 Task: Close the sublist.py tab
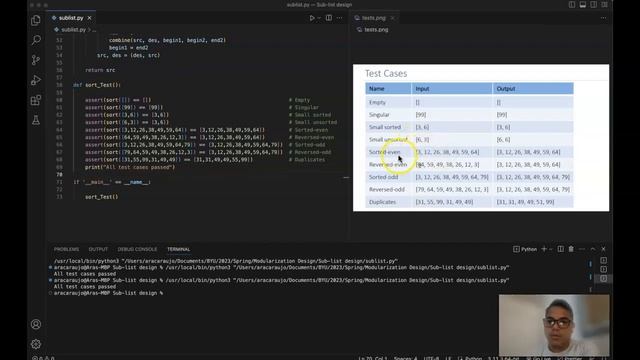click(89, 18)
